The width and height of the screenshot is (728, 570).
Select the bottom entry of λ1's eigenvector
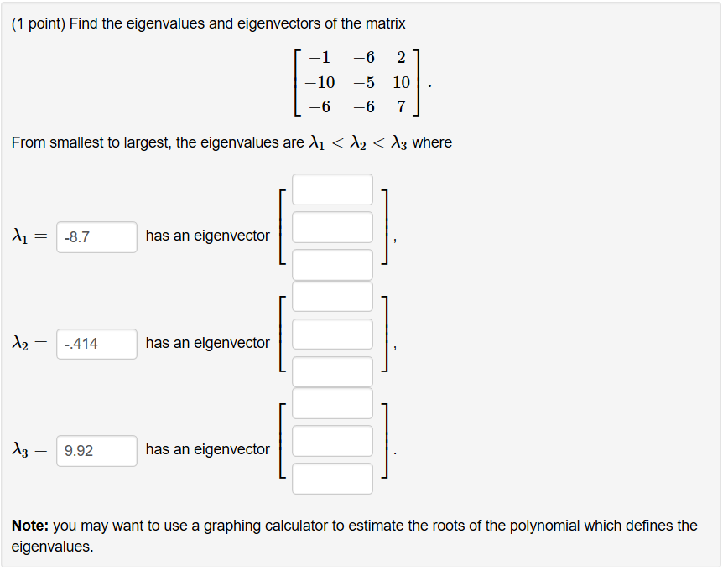coord(331,264)
